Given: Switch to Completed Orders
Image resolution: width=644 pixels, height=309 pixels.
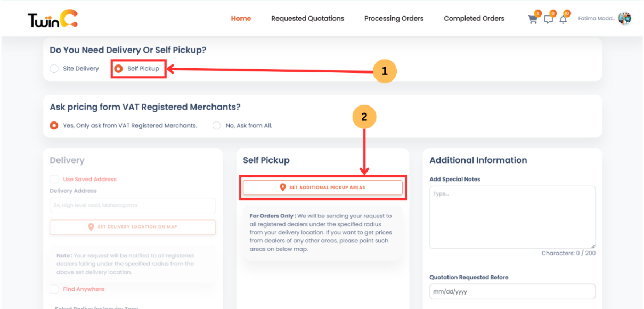Looking at the screenshot, I should [x=474, y=18].
